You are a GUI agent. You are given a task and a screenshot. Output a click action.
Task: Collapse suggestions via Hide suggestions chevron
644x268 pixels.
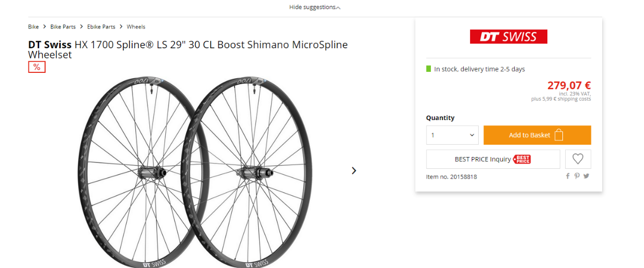(x=338, y=8)
